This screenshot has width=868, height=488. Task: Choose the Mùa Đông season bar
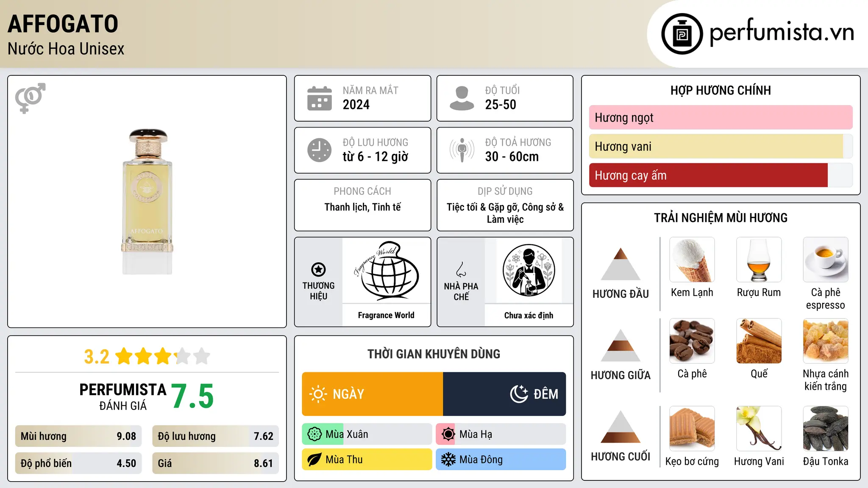(x=501, y=460)
